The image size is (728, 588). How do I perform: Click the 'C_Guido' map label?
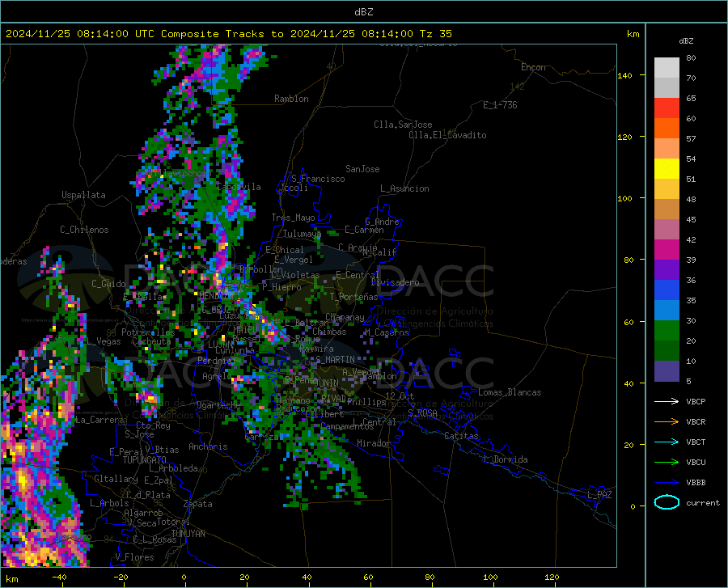108,284
